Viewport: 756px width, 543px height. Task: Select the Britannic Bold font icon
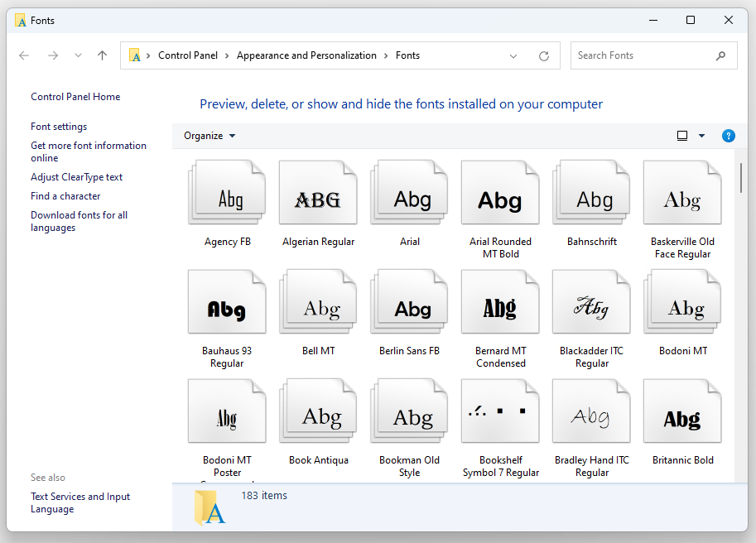pos(682,411)
